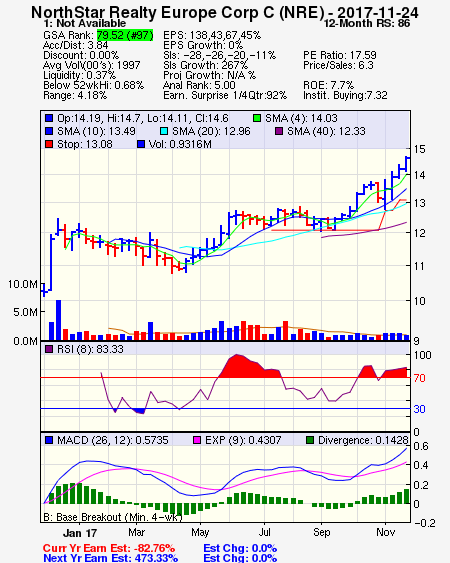Click the green SMA (4) legend swatch

point(257,118)
